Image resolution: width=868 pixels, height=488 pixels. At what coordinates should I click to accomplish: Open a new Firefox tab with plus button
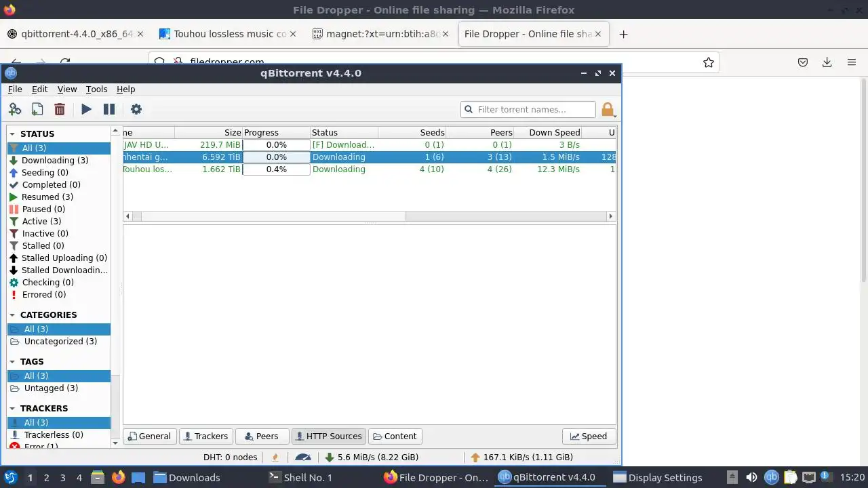click(x=623, y=34)
